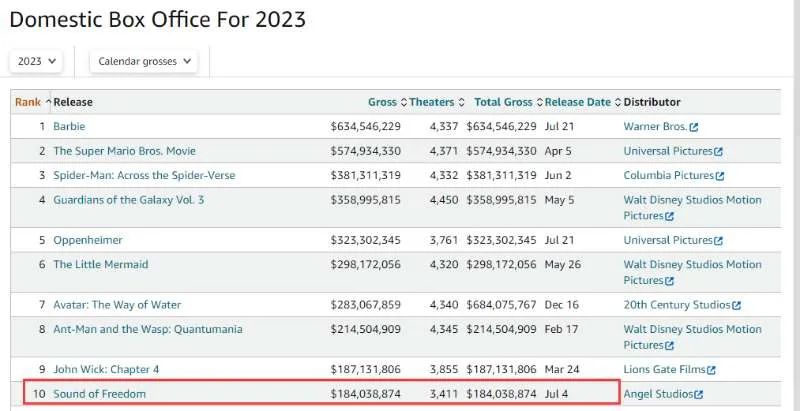Click the Theaters column sort arrows icon
The height and width of the screenshot is (411, 800).
click(x=462, y=102)
